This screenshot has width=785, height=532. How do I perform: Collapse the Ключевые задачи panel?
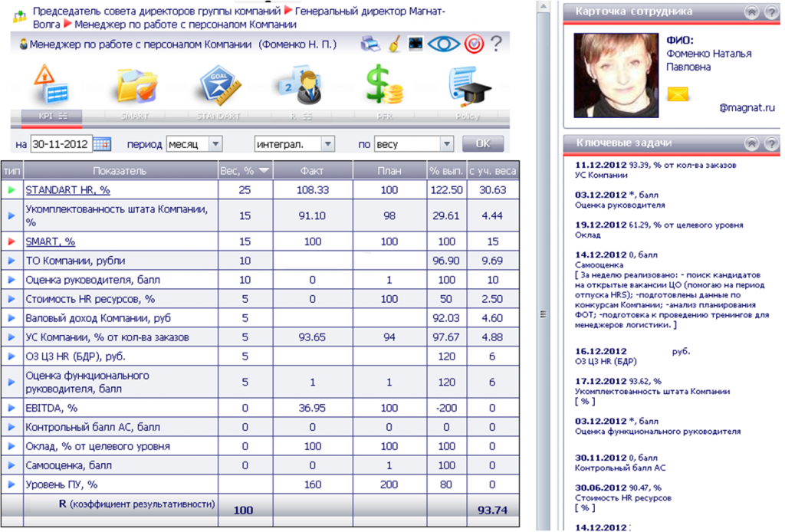[x=751, y=143]
